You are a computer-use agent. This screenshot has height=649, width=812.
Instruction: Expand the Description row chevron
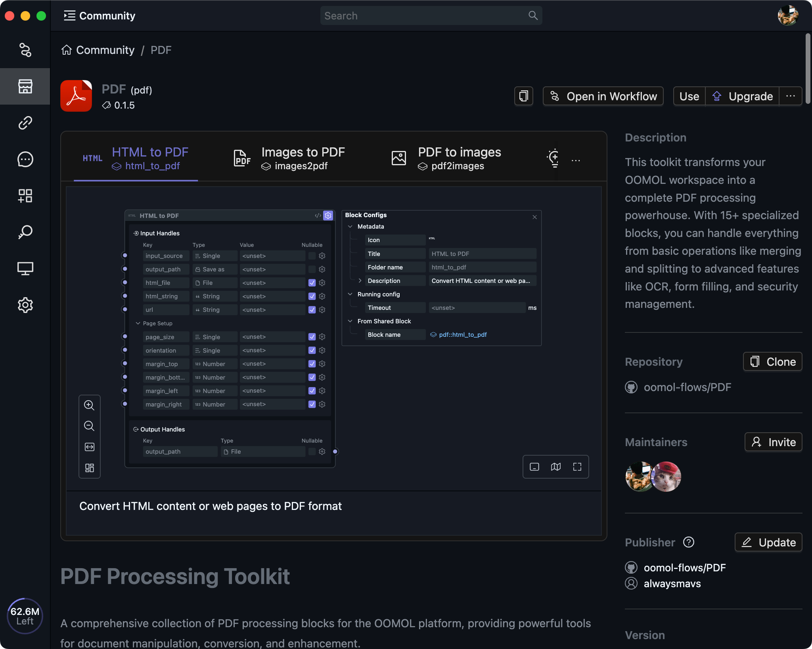tap(360, 281)
